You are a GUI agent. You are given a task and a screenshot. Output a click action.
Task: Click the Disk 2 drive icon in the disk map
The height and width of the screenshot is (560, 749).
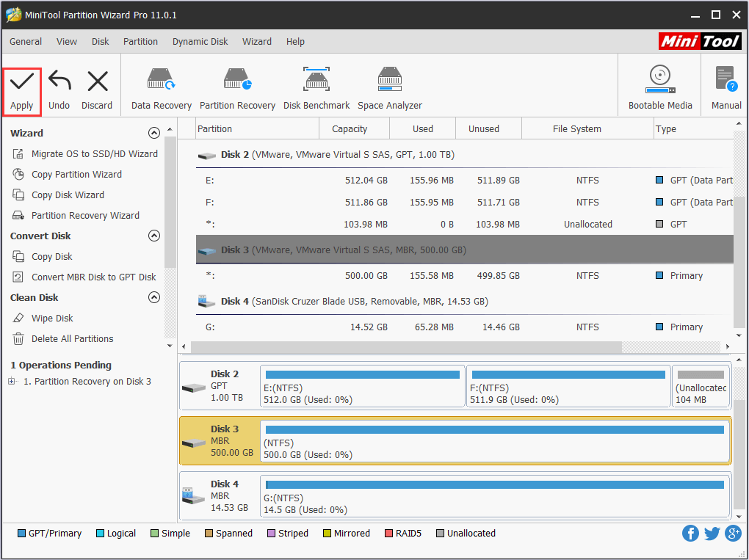pyautogui.click(x=194, y=388)
